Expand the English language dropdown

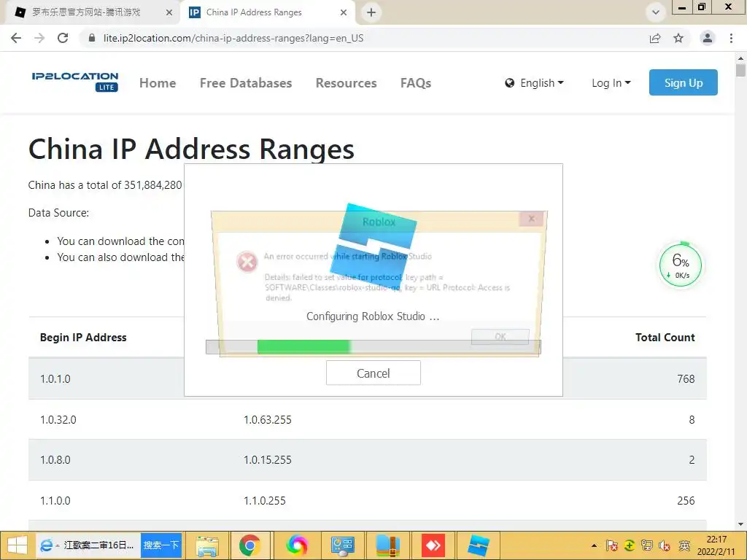(535, 83)
